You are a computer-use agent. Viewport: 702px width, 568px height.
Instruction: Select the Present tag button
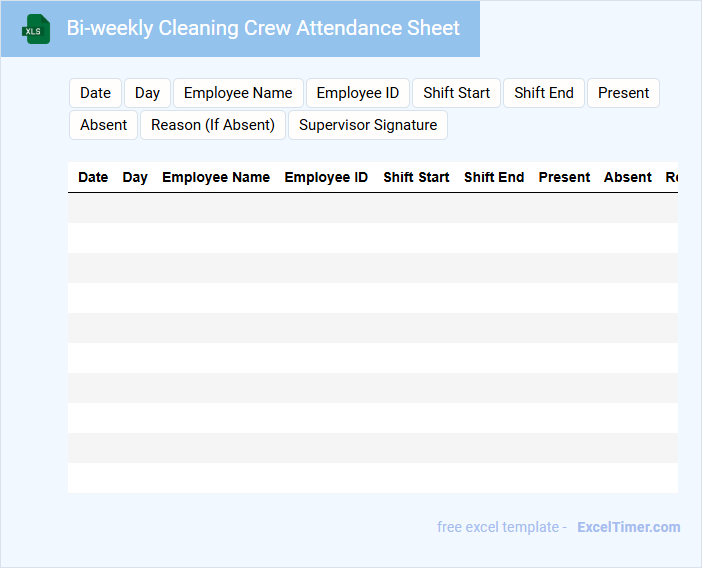coord(623,93)
